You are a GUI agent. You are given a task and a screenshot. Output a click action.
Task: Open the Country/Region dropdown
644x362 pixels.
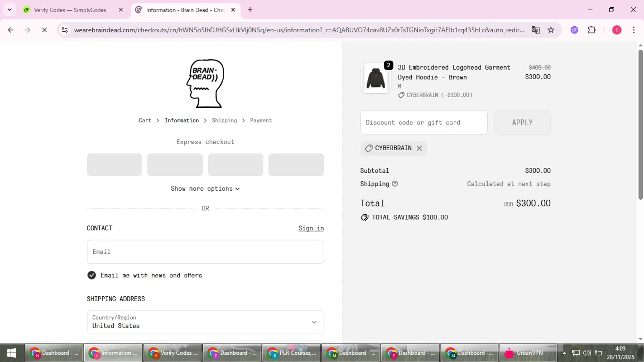click(205, 322)
